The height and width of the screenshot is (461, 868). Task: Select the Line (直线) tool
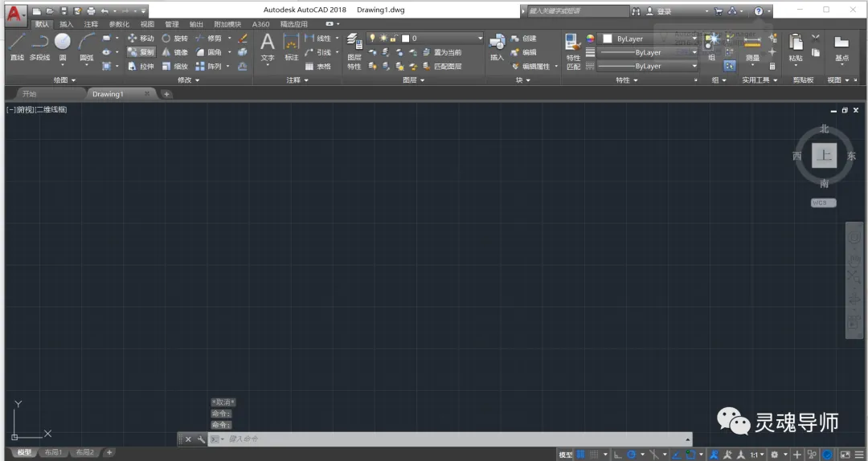click(17, 47)
